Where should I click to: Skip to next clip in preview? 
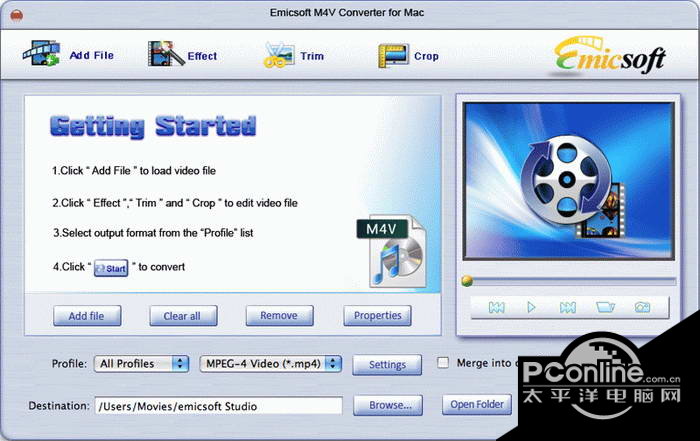click(567, 307)
